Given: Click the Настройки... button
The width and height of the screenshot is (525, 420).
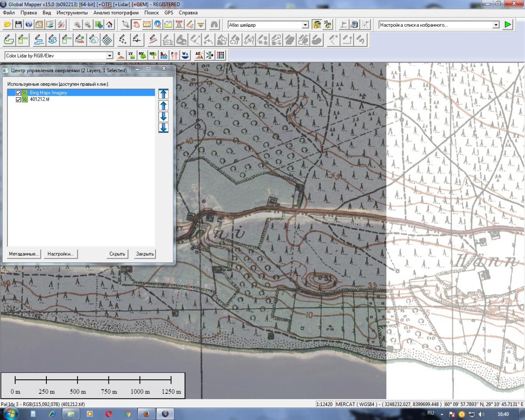Looking at the screenshot, I should 61,254.
